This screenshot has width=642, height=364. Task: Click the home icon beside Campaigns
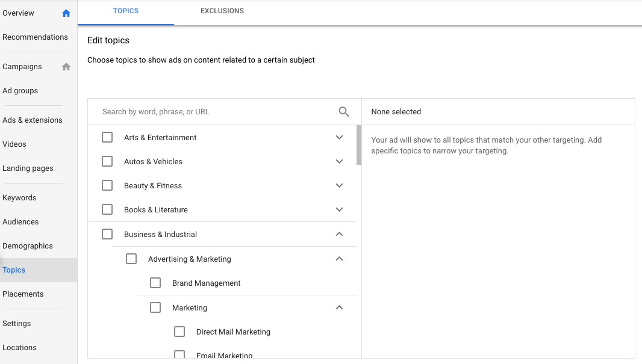point(66,67)
